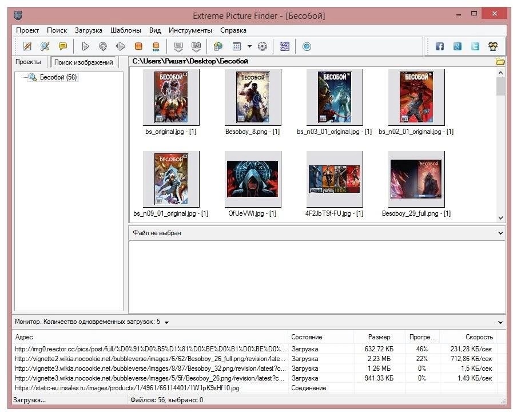
Task: Click the Twitter share icon
Action: [x=475, y=46]
